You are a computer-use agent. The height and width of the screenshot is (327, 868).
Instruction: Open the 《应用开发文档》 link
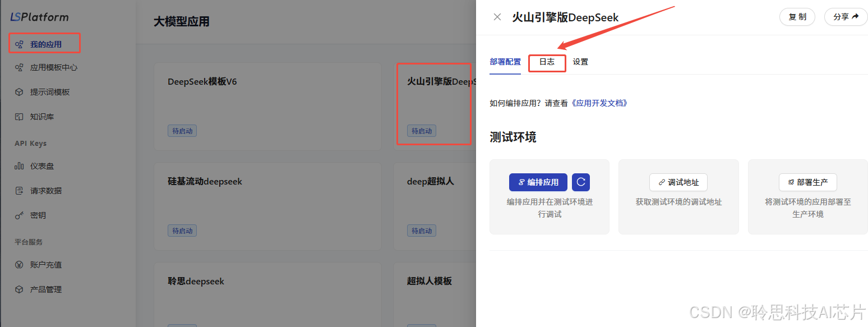598,103
